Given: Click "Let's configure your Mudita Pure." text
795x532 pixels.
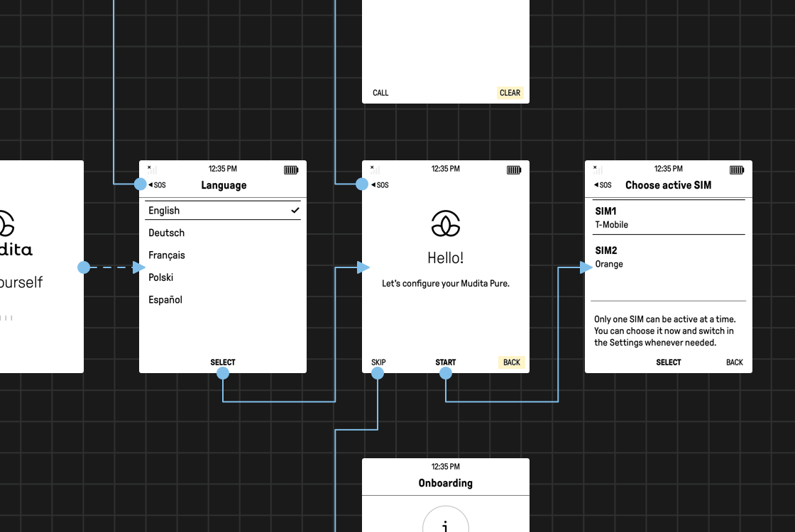Looking at the screenshot, I should (x=445, y=283).
